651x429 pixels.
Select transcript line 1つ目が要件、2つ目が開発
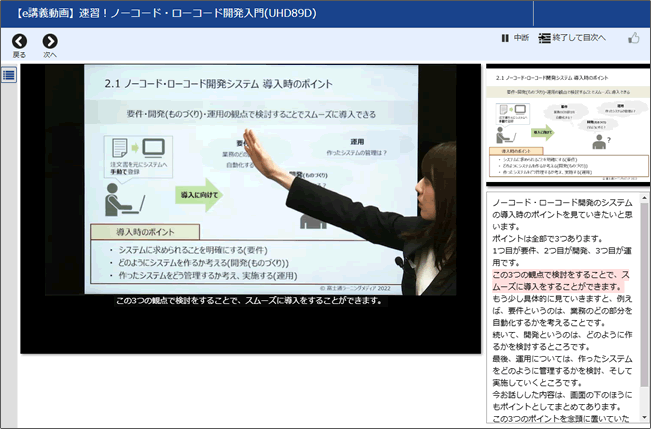coord(562,257)
